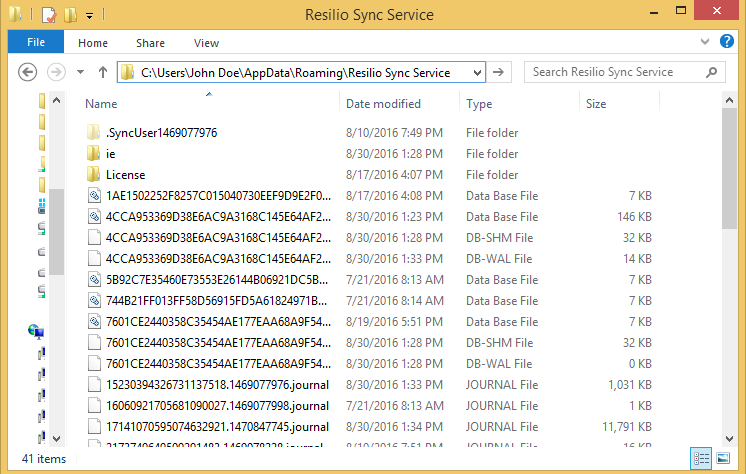Screen dimensions: 746x474
Task: Click the 1,031 KB size cell
Action: (x=630, y=385)
